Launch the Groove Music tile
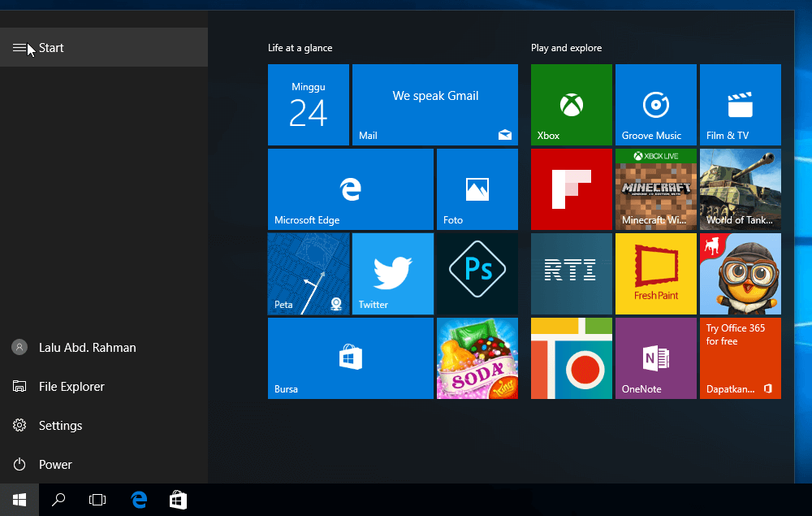The height and width of the screenshot is (516, 812). point(655,105)
